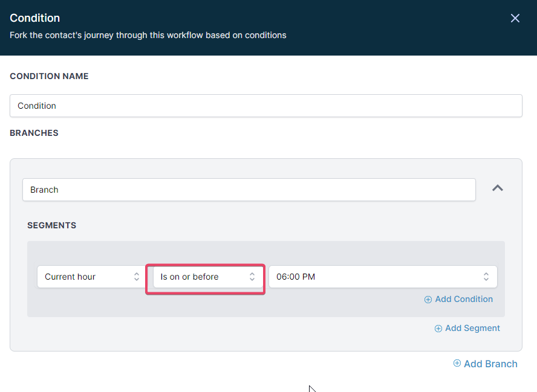Click the plus icon beside Add Branch
Image resolution: width=537 pixels, height=392 pixels.
[457, 364]
